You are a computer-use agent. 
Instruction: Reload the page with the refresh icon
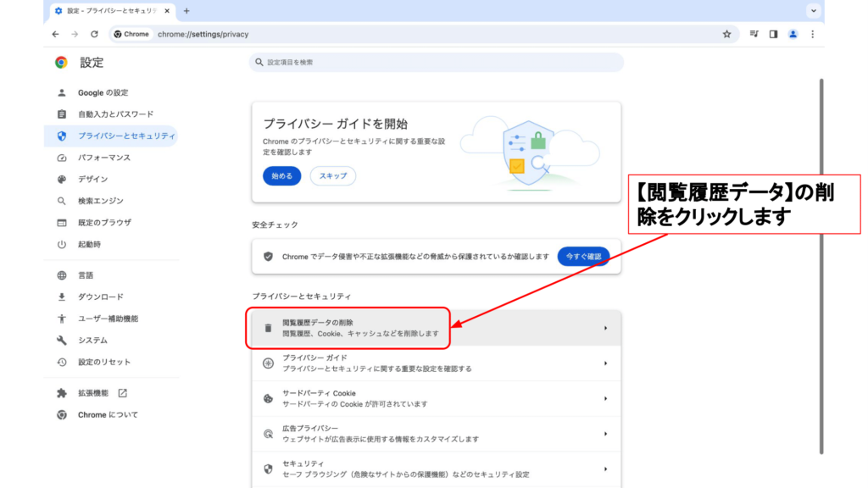tap(94, 34)
